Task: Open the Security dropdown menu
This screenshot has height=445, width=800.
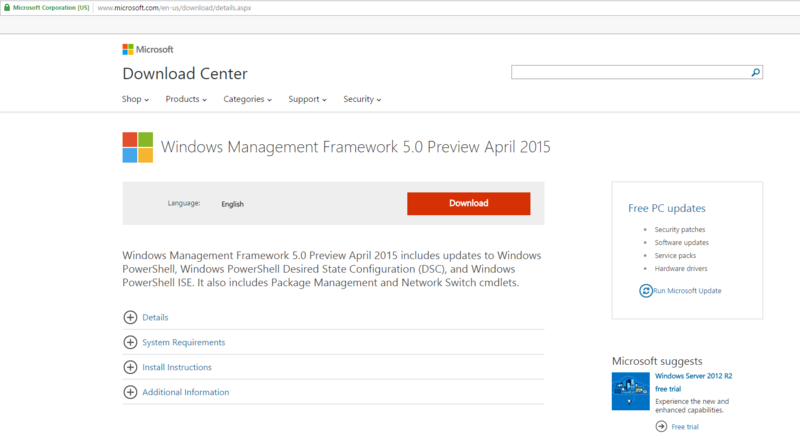Action: [x=362, y=99]
